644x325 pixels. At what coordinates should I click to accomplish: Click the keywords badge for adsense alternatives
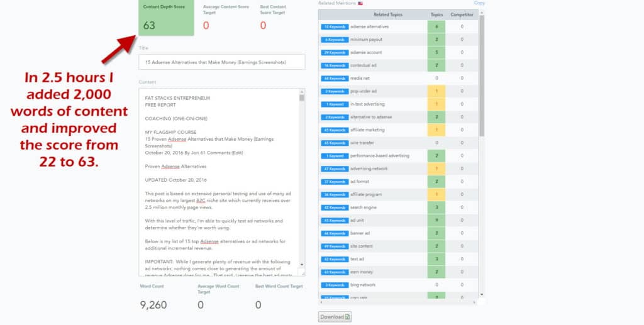(x=334, y=27)
